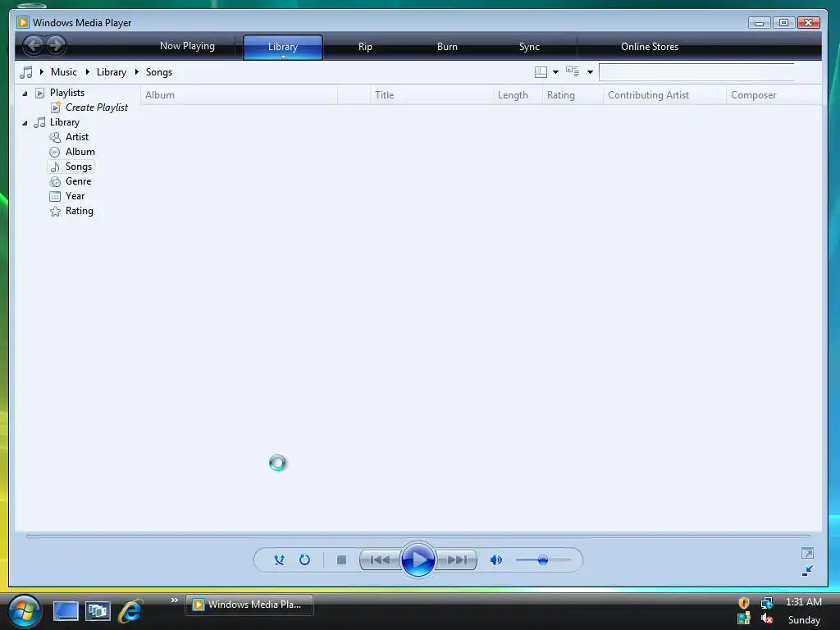Click Create Playlist in the tree
Screen dimensions: 840x630
(97, 107)
